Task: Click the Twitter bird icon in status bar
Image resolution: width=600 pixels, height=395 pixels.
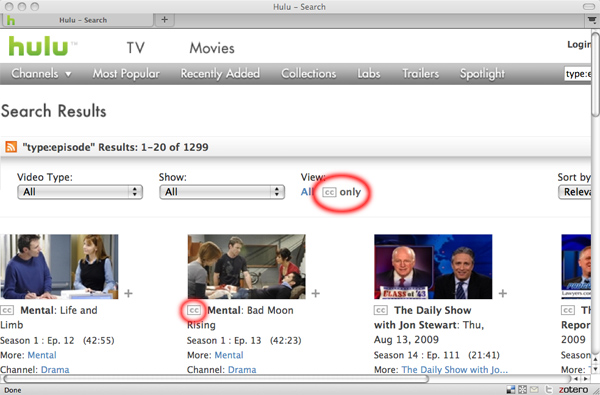Action: click(549, 390)
